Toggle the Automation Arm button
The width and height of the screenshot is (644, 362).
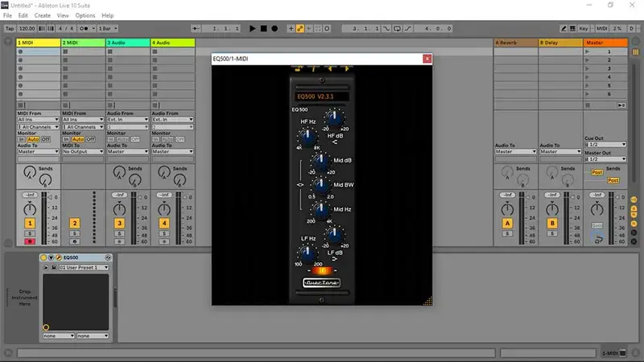(x=300, y=28)
